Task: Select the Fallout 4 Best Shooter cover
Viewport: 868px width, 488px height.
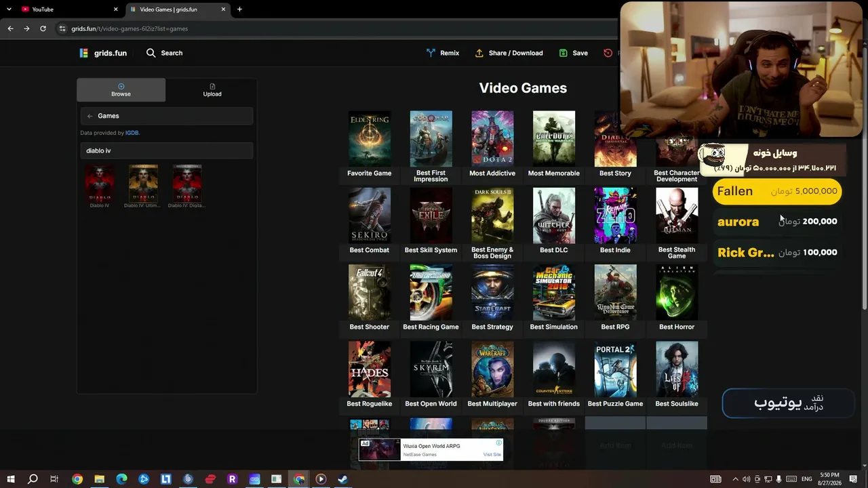Action: point(370,292)
